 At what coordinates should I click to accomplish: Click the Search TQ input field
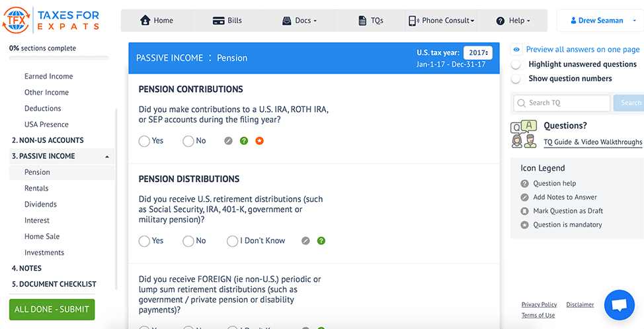562,103
